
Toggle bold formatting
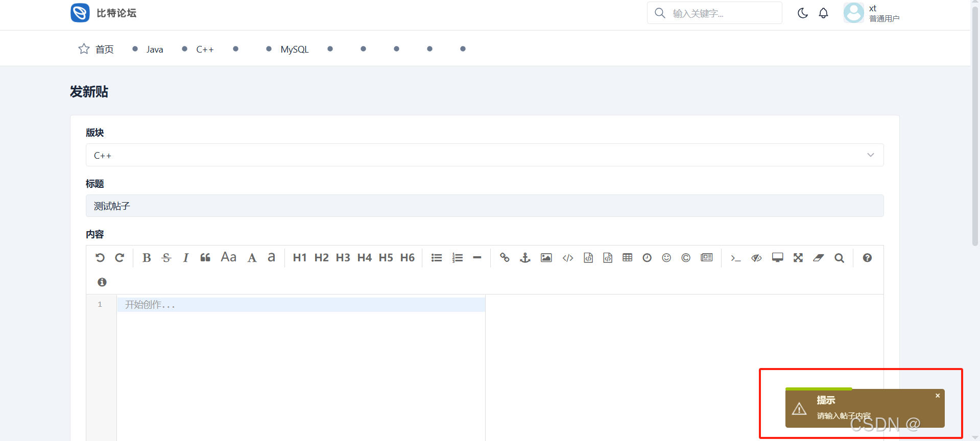[147, 258]
